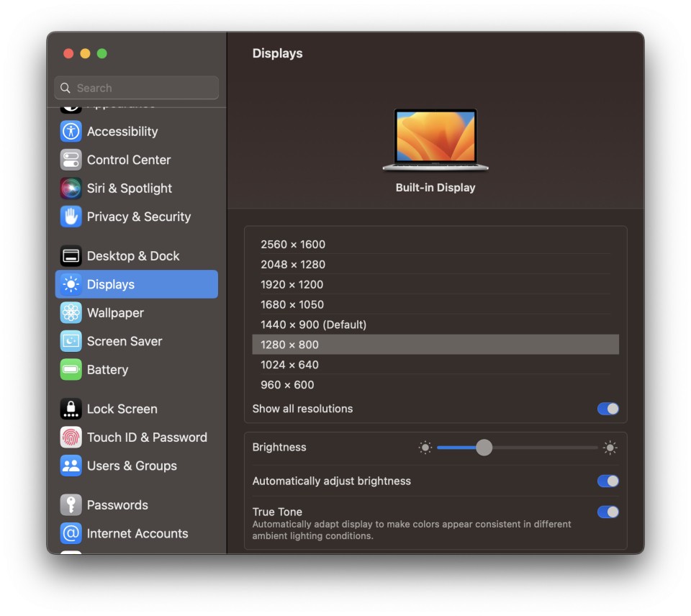Select the Touch ID fingerprint icon
Screen dimensions: 691x616
[x=71, y=438]
